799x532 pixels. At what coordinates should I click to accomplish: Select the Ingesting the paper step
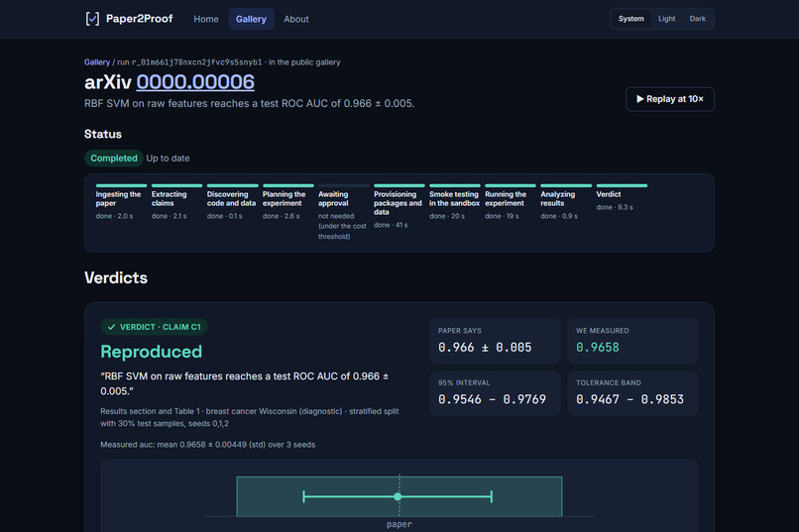[121, 202]
